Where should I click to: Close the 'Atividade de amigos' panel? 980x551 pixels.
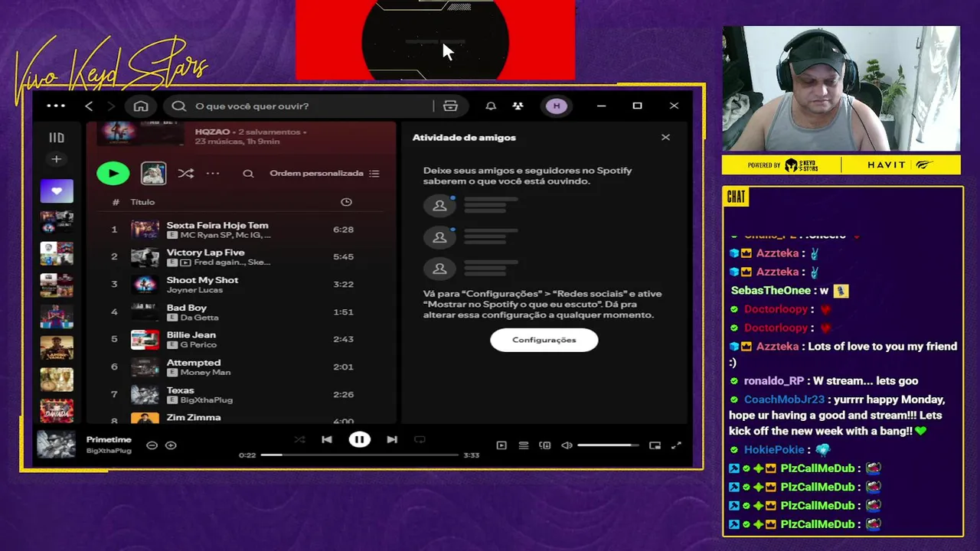(x=665, y=138)
